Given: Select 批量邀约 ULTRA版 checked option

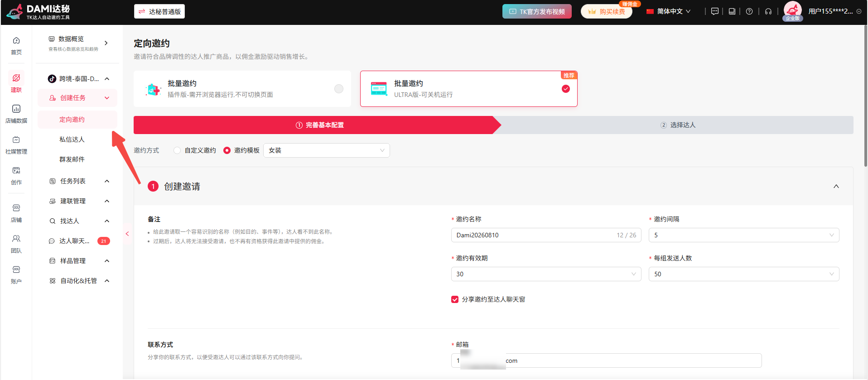Looking at the screenshot, I should point(566,89).
